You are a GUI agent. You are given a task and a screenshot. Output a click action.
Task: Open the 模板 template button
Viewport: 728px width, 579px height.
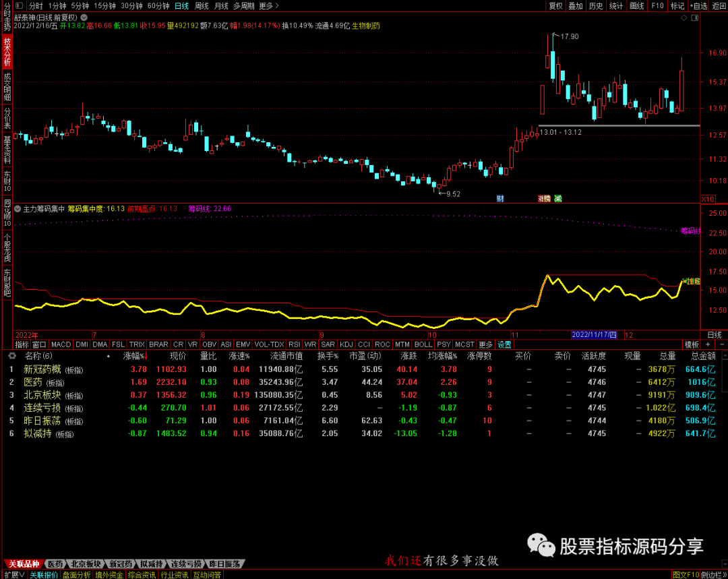692,344
